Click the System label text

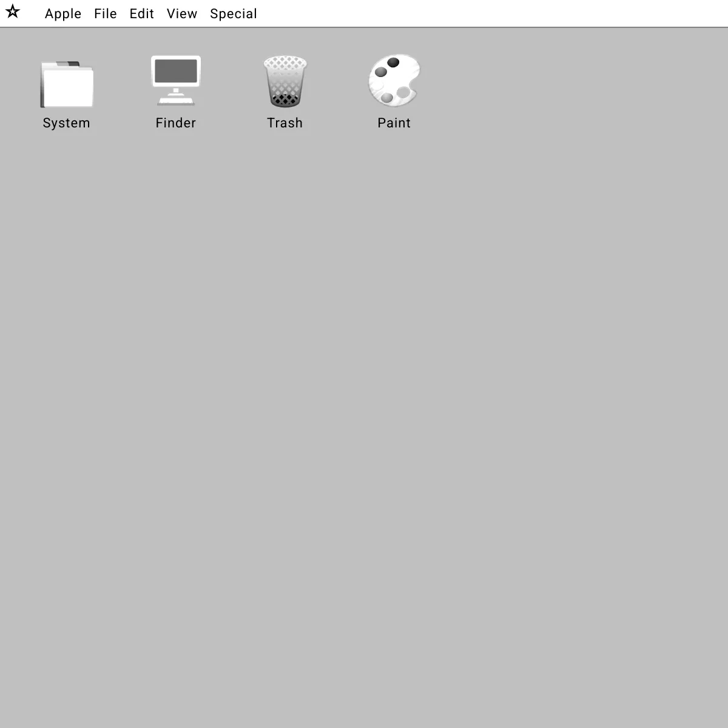coord(66,123)
